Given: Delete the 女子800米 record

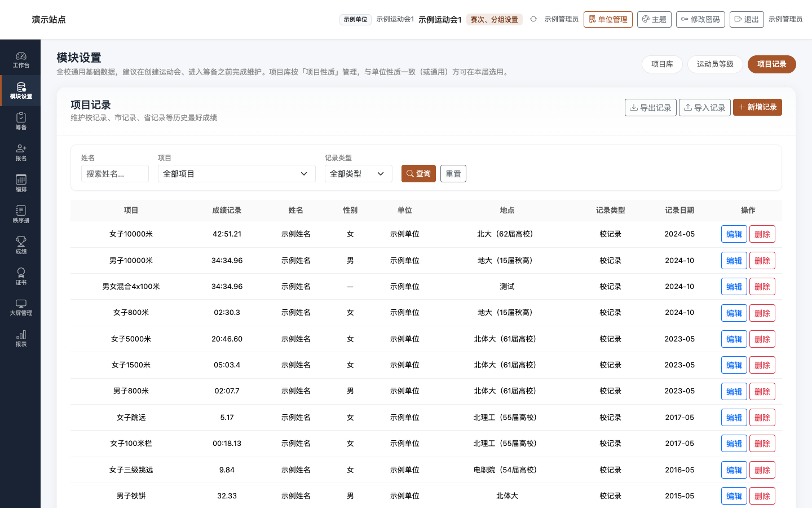Looking at the screenshot, I should (762, 313).
